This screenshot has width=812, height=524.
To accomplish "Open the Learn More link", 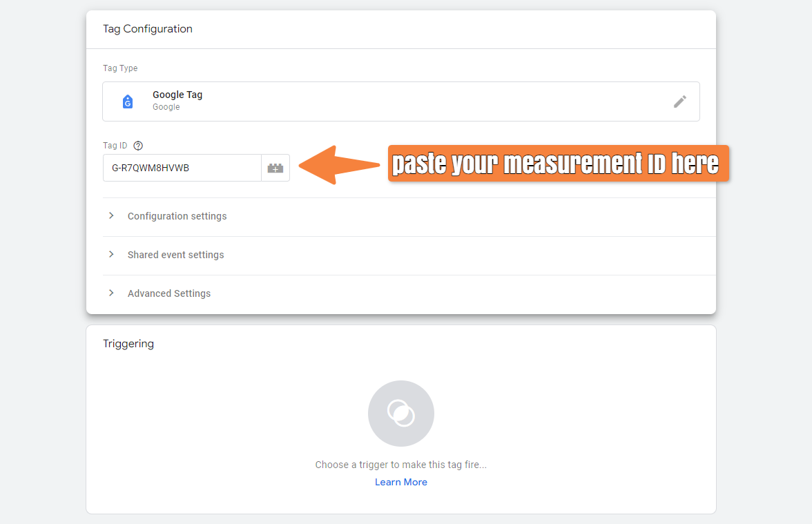I will coord(400,482).
